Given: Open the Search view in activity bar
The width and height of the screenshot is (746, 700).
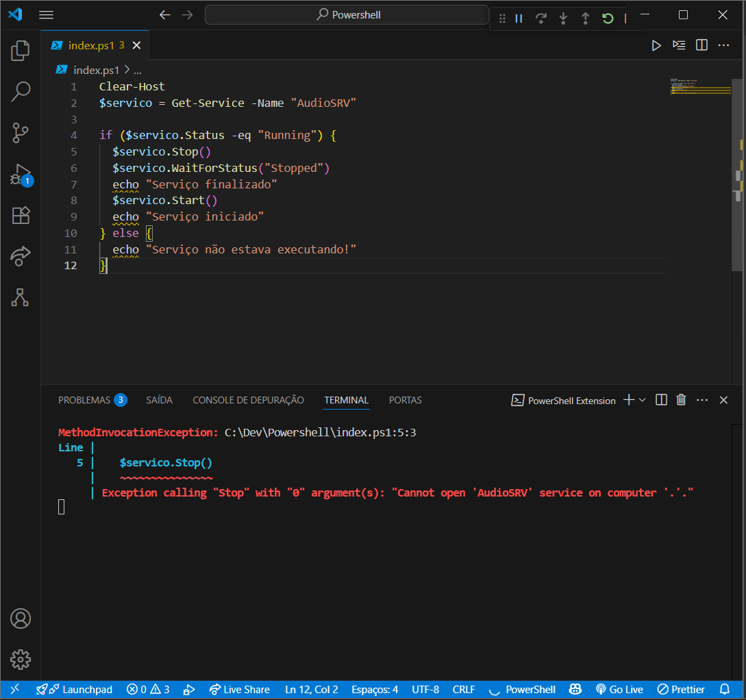Looking at the screenshot, I should coord(20,91).
